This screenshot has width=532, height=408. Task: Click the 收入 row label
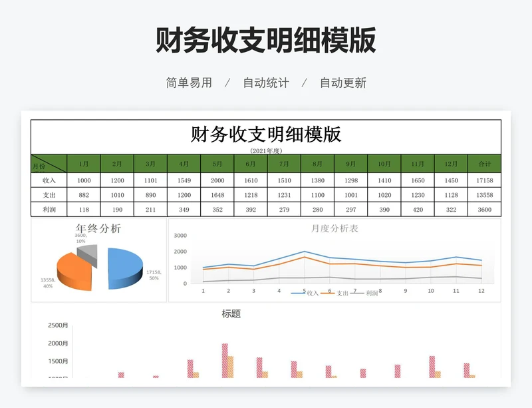pyautogui.click(x=49, y=180)
